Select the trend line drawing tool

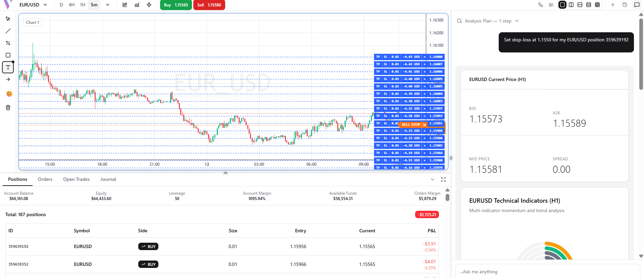(8, 31)
